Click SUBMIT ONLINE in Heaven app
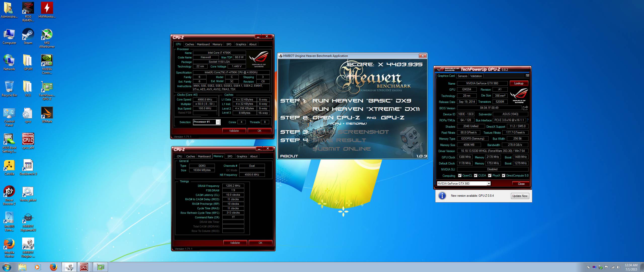This screenshot has width=644, height=272. (x=341, y=149)
